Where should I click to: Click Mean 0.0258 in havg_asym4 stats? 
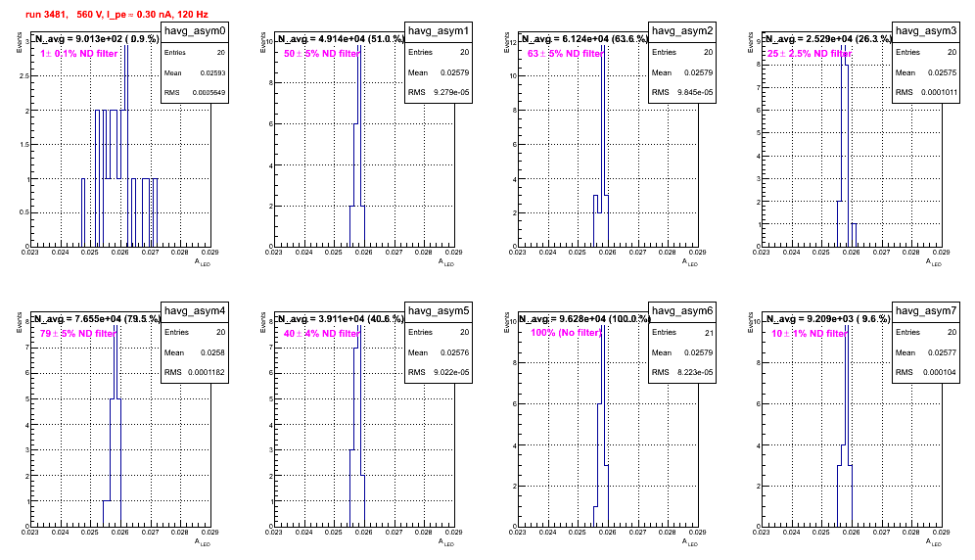[195, 352]
